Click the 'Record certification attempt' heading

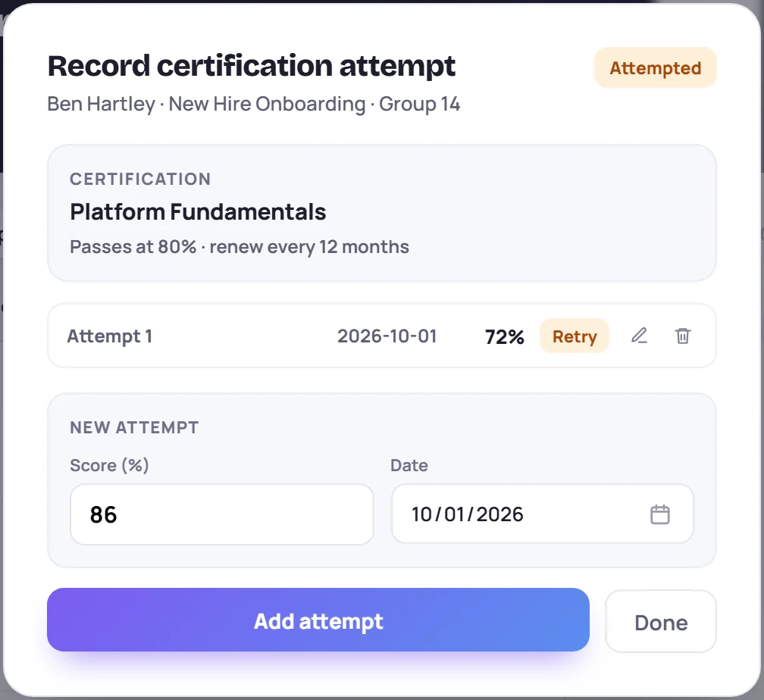(252, 66)
